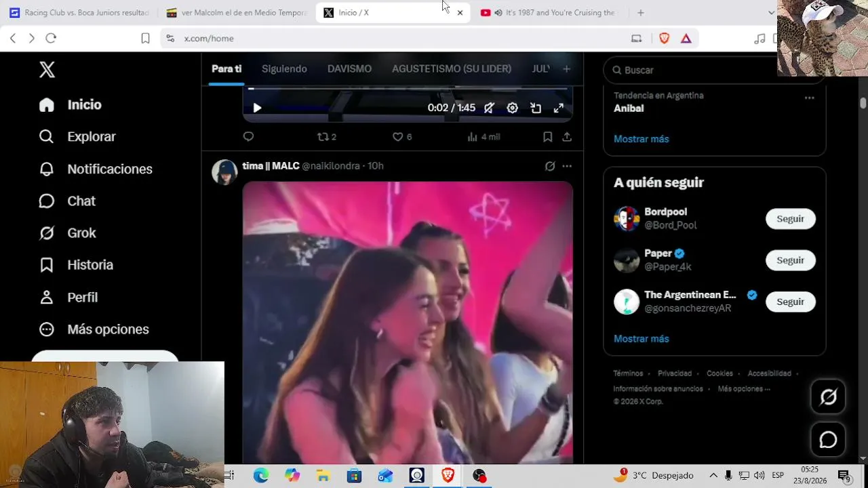Bookmark the top video post
The image size is (868, 488).
point(547,137)
